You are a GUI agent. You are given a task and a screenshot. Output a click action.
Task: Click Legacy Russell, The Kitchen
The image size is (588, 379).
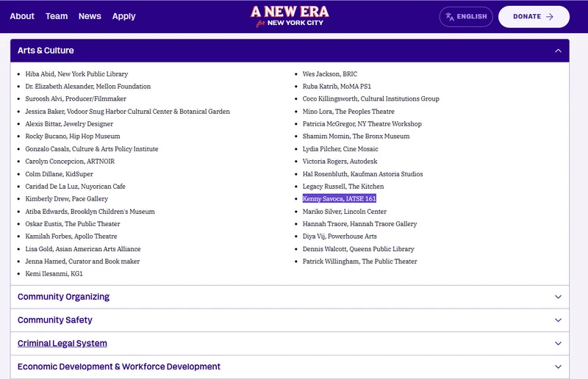(343, 187)
